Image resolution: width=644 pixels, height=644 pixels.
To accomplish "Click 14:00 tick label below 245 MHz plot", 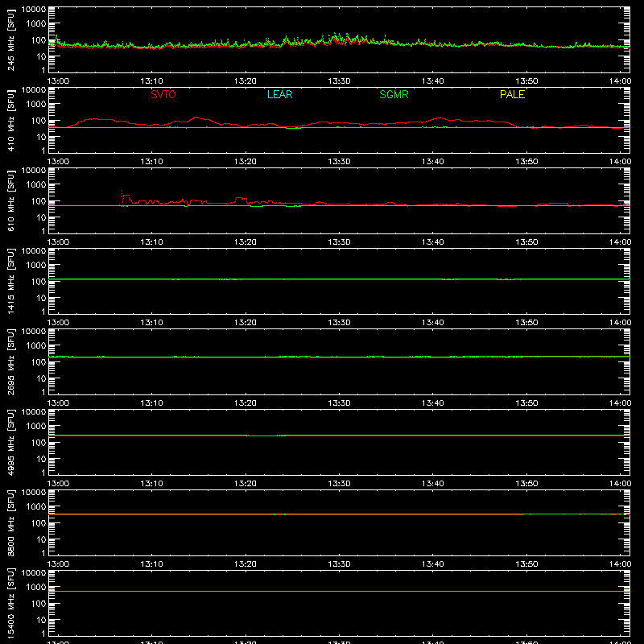I will (x=620, y=81).
